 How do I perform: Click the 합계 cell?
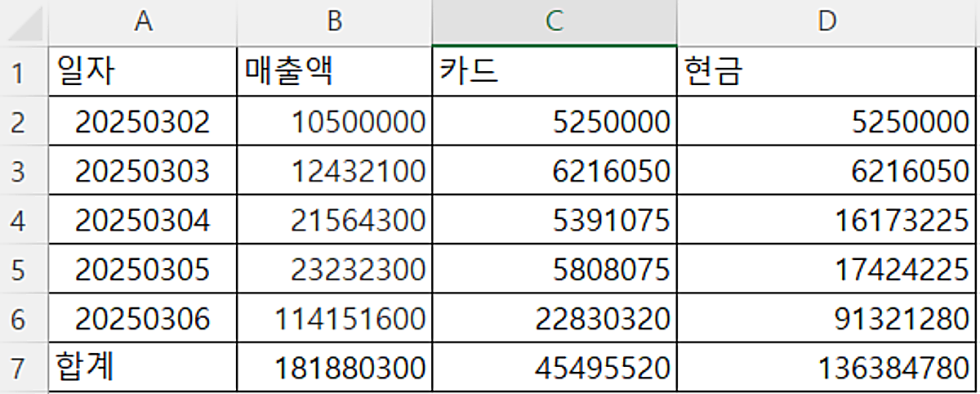pyautogui.click(x=144, y=366)
